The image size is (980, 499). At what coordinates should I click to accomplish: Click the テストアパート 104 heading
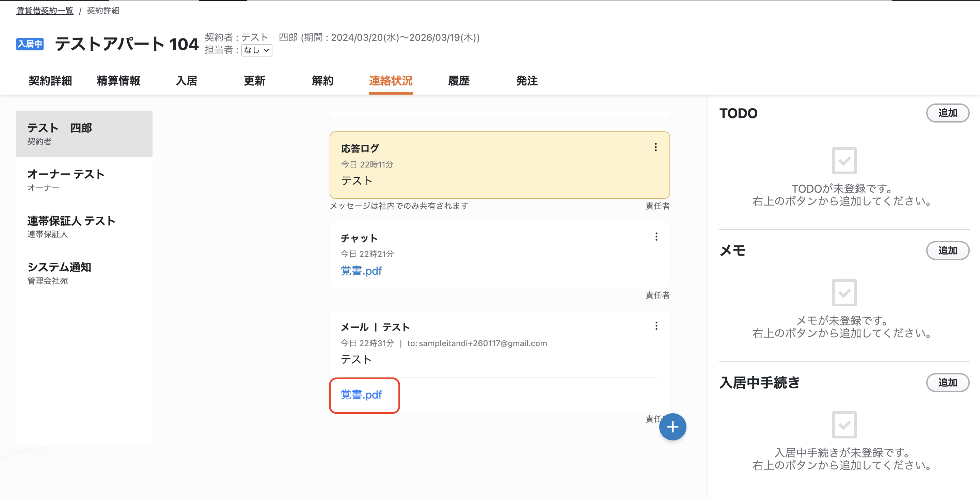tap(127, 44)
